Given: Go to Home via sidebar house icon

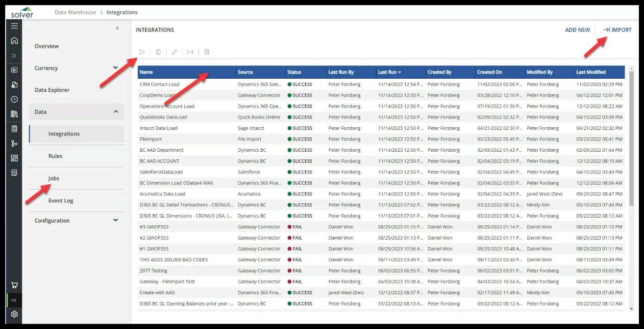Looking at the screenshot, I should [14, 41].
